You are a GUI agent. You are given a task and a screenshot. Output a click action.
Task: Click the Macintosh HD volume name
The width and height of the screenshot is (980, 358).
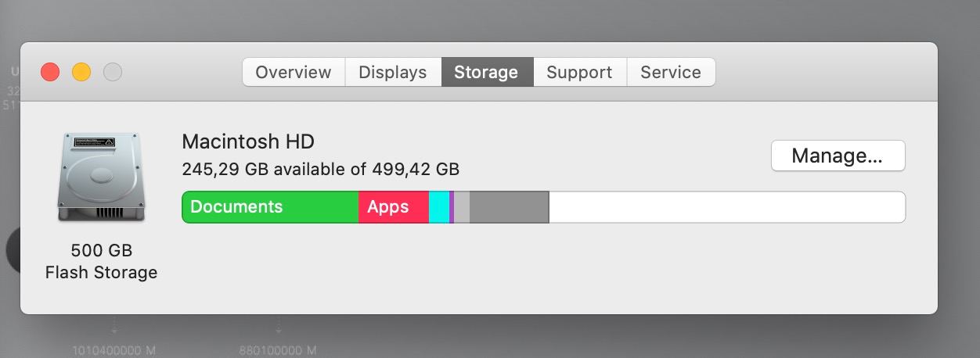click(248, 141)
